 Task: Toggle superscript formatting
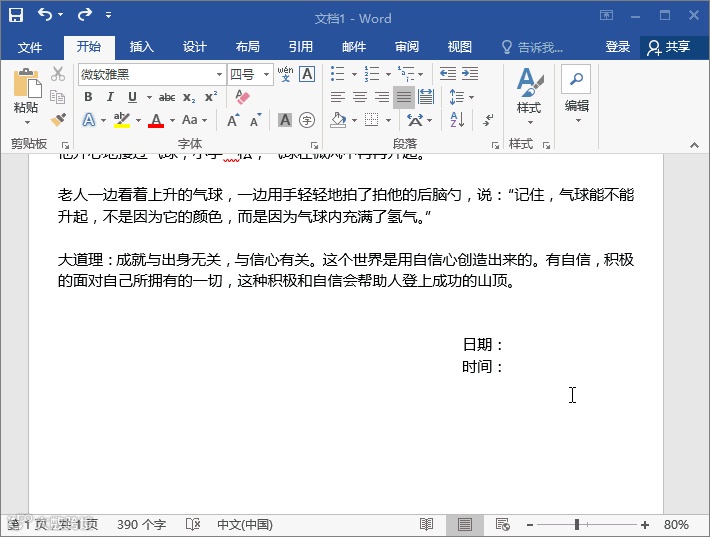pos(211,97)
